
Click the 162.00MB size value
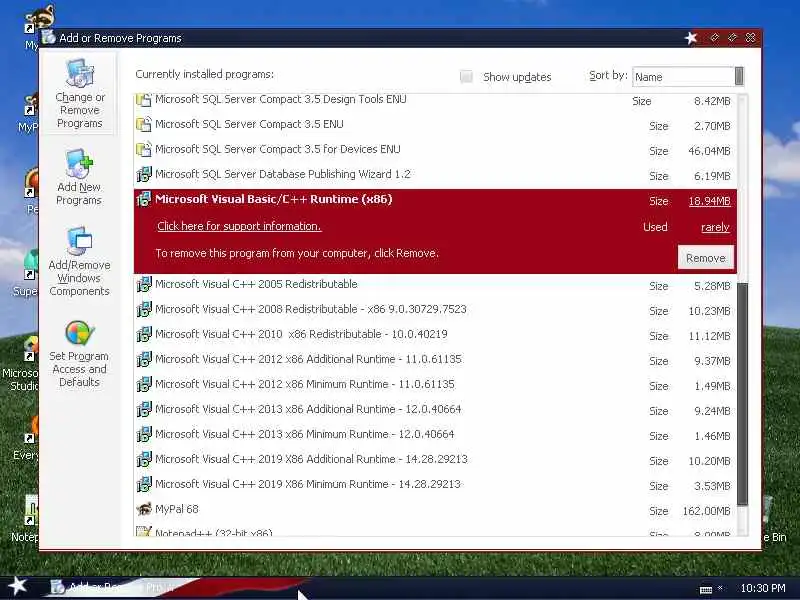(706, 511)
